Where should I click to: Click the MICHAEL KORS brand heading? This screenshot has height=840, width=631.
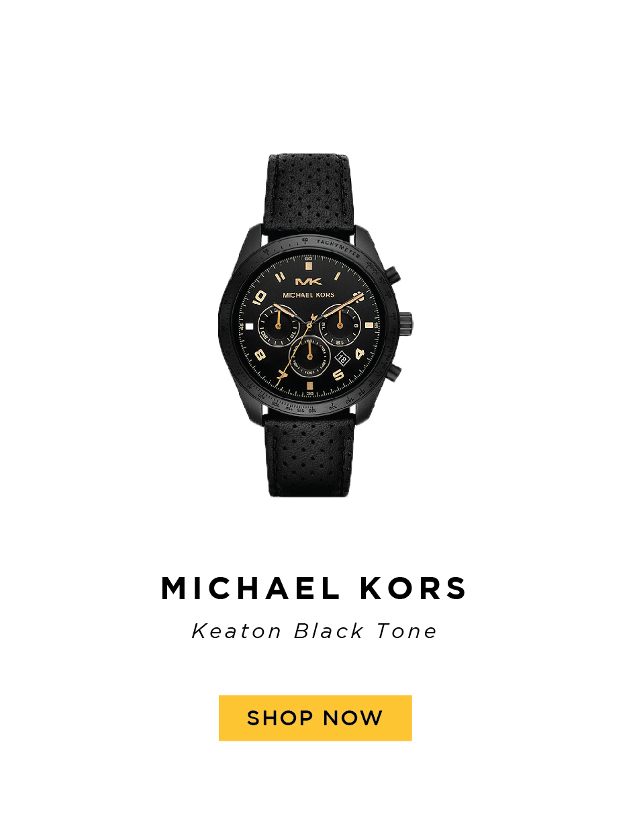pyautogui.click(x=314, y=588)
